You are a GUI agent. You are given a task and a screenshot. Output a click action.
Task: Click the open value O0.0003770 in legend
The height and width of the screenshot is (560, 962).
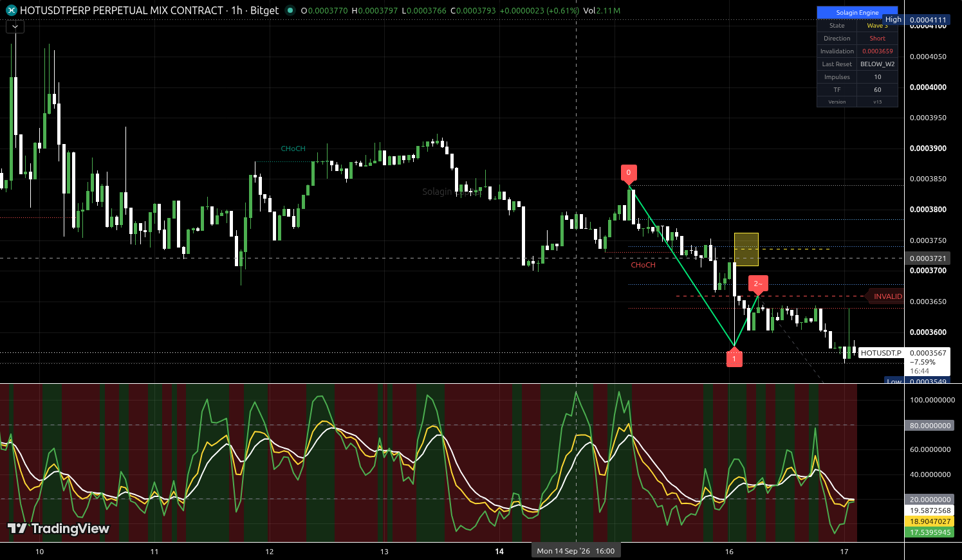point(324,10)
